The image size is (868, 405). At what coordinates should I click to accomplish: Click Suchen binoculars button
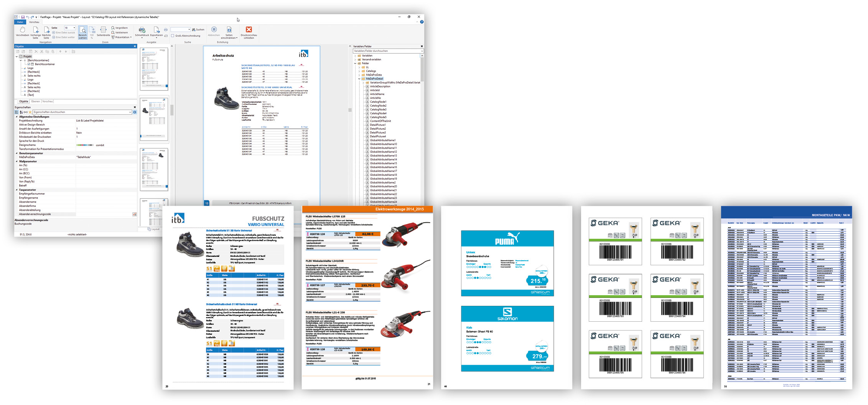click(198, 30)
